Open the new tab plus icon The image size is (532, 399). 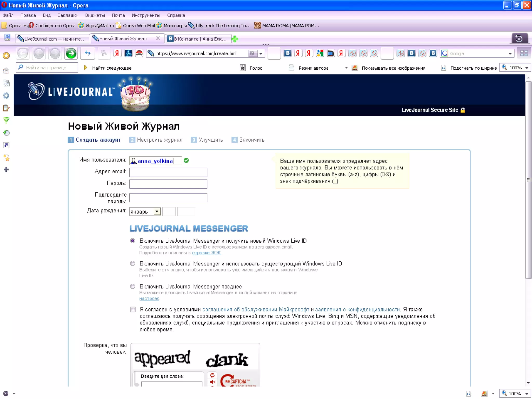(235, 39)
